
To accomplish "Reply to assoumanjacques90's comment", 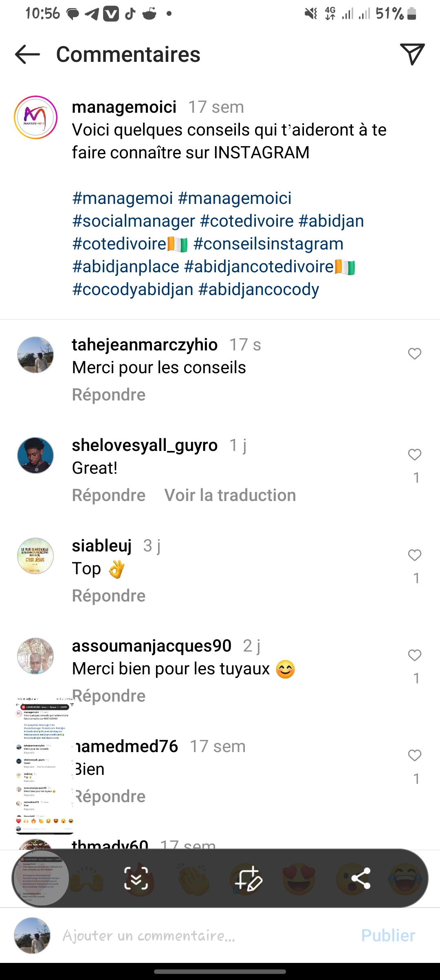I will click(109, 696).
